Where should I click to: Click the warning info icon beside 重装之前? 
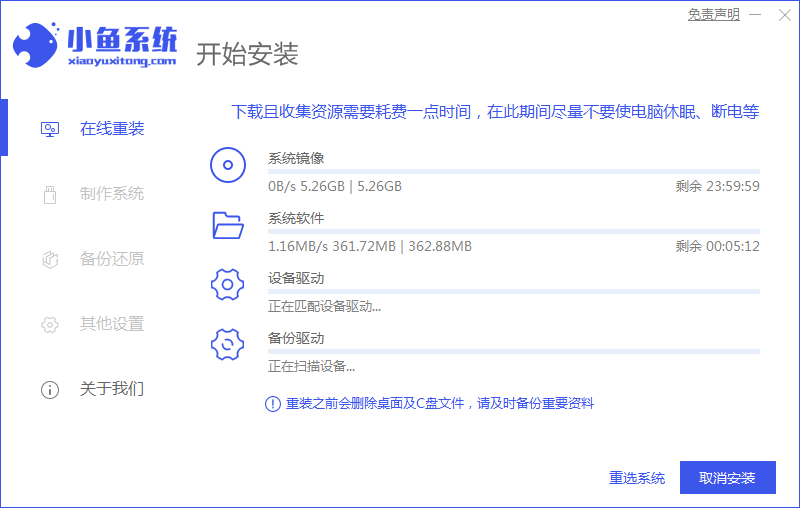tap(272, 404)
